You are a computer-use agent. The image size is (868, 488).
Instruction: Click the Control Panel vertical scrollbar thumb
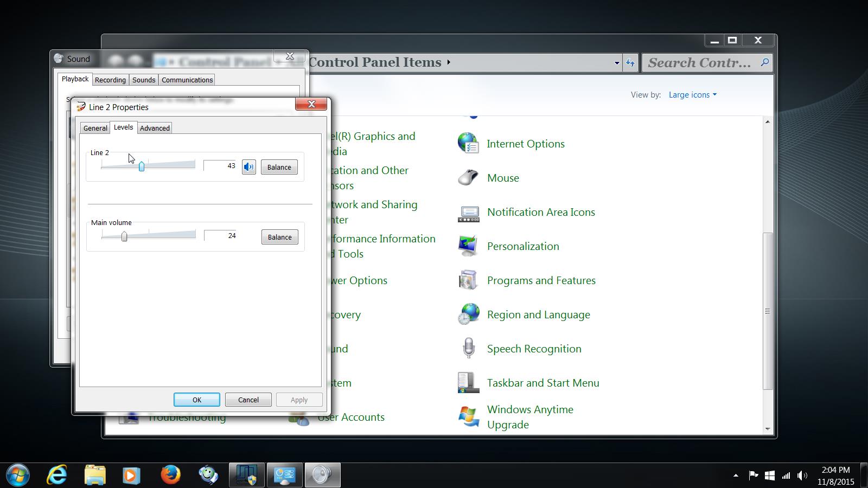pos(767,311)
